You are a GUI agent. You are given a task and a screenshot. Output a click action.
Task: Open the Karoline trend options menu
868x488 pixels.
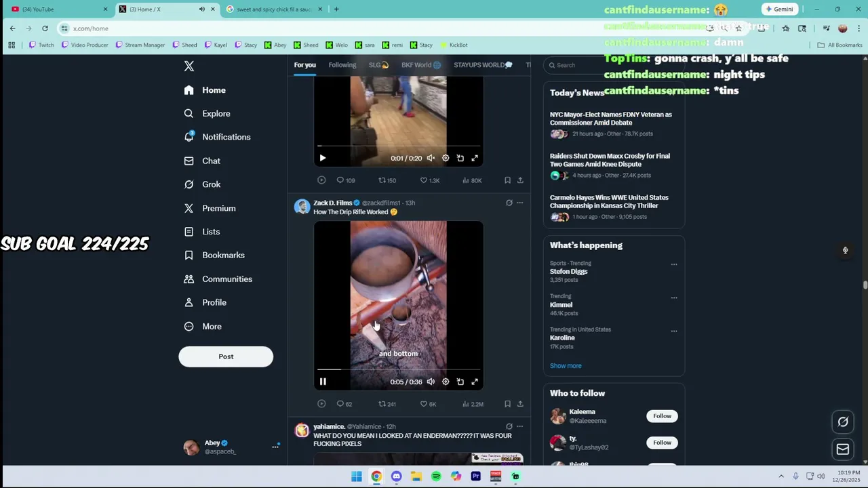coord(674,331)
